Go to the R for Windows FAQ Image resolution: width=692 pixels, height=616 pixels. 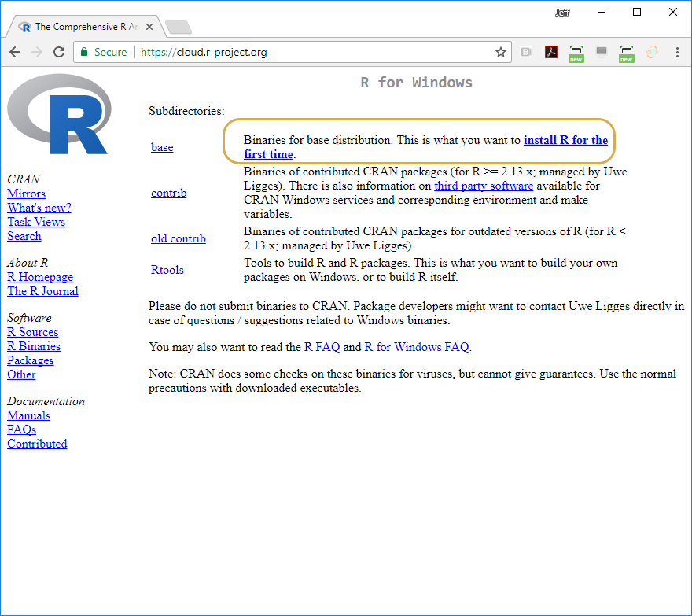coord(417,346)
